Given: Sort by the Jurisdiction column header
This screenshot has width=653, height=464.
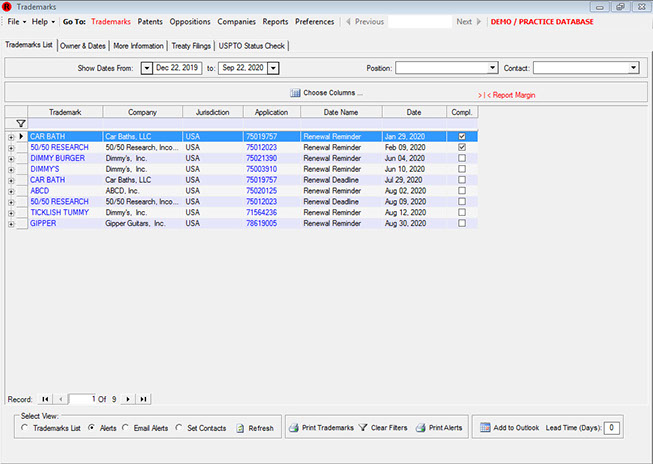Looking at the screenshot, I should click(x=212, y=113).
